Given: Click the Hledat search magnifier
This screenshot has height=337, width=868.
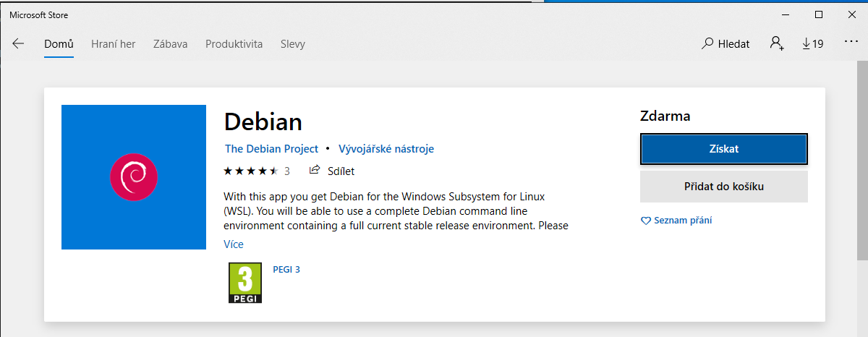Looking at the screenshot, I should [x=708, y=43].
